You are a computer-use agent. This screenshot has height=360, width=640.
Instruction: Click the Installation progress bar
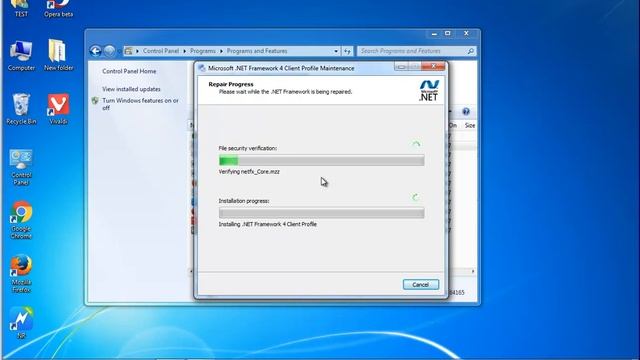coord(321,213)
